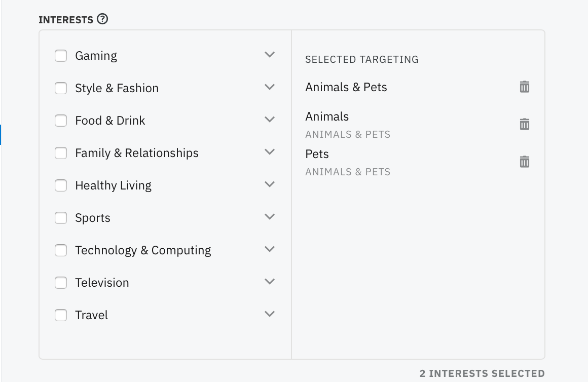Viewport: 588px width, 382px height.
Task: Delete the Animals targeting entry
Action: click(525, 124)
